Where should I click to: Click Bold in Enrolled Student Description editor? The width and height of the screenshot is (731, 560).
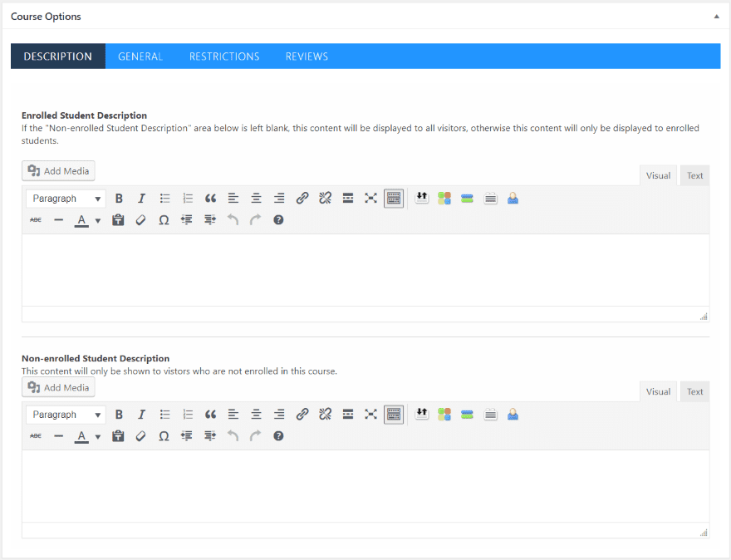[x=119, y=199]
